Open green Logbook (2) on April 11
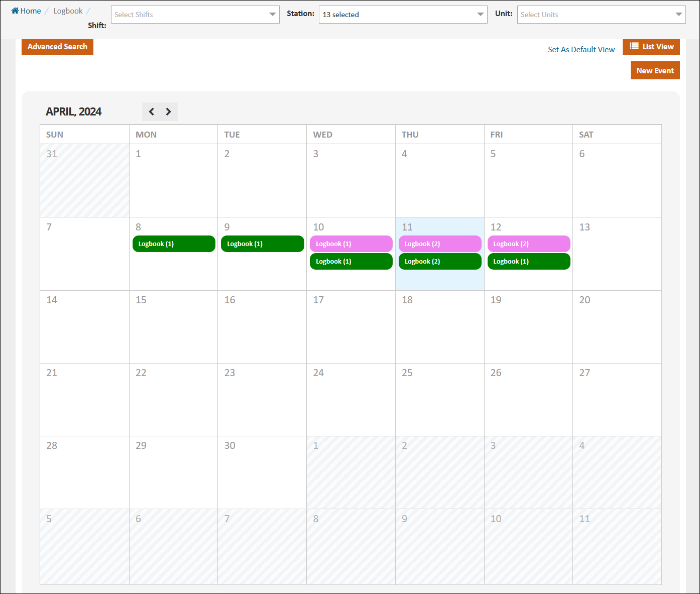Viewport: 700px width, 594px height. (439, 262)
